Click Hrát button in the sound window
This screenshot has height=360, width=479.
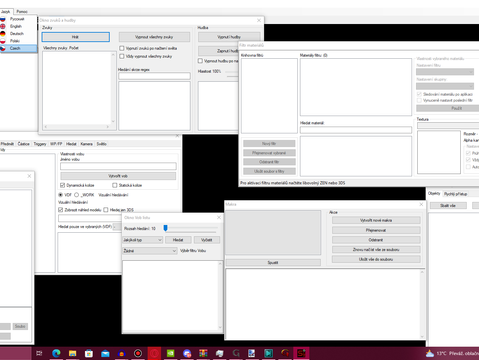click(x=76, y=37)
